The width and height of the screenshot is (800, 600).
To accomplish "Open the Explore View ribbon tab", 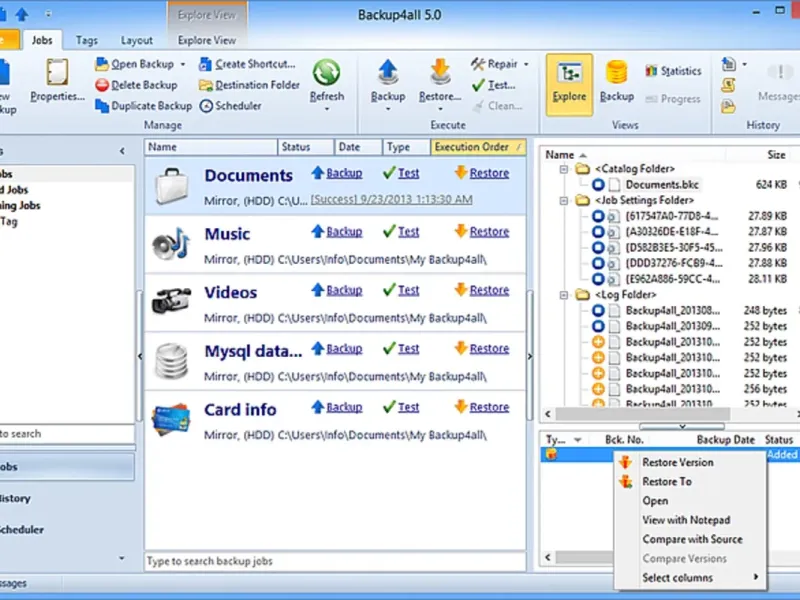I will 207,40.
